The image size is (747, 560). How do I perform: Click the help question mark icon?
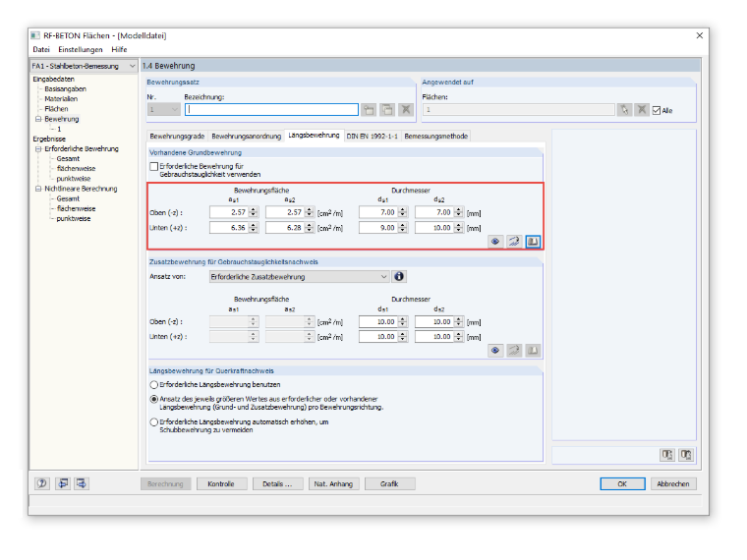coord(42,483)
